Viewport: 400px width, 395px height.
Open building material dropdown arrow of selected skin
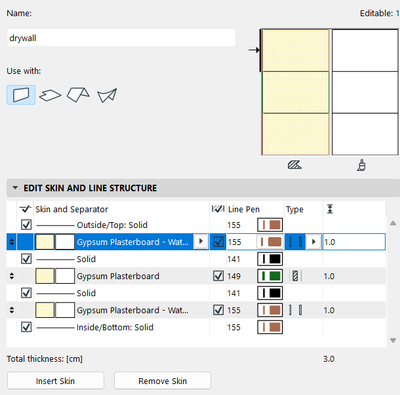coord(201,241)
